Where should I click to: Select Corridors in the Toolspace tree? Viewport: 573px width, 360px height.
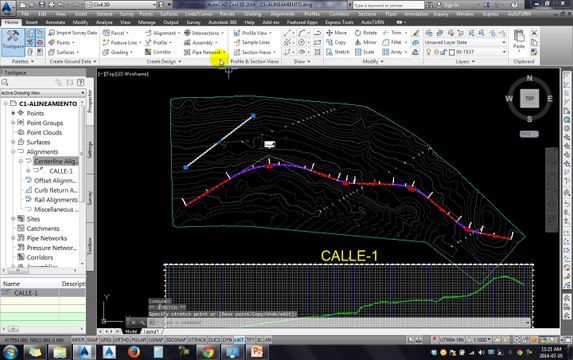tap(39, 257)
